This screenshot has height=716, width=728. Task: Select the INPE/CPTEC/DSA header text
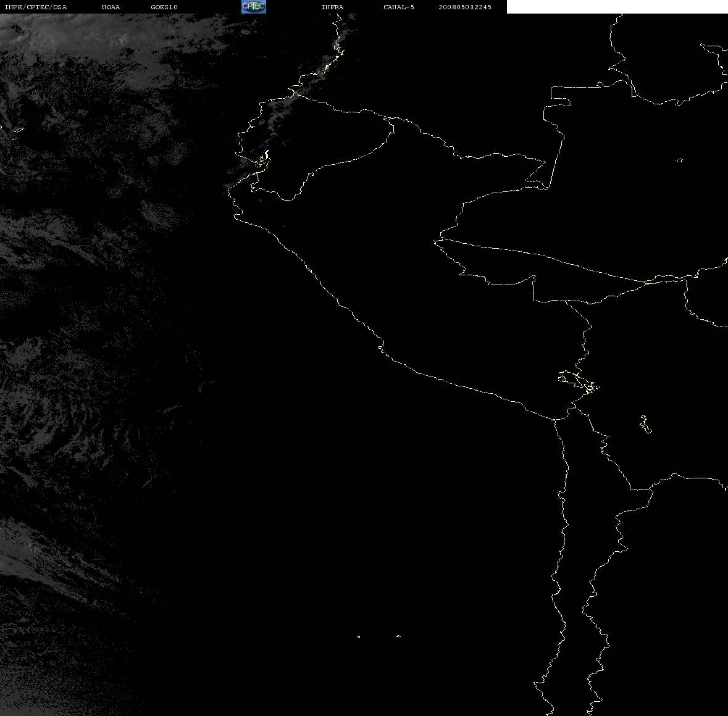point(35,7)
